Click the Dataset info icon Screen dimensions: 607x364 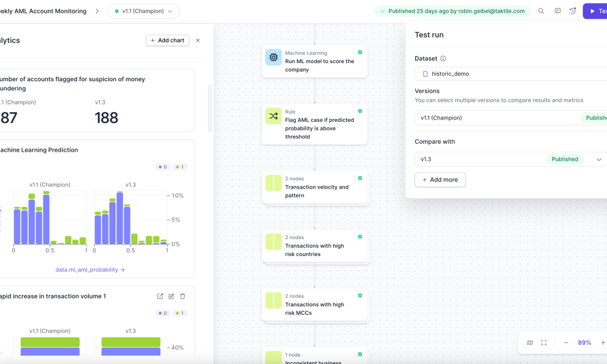pyautogui.click(x=443, y=58)
